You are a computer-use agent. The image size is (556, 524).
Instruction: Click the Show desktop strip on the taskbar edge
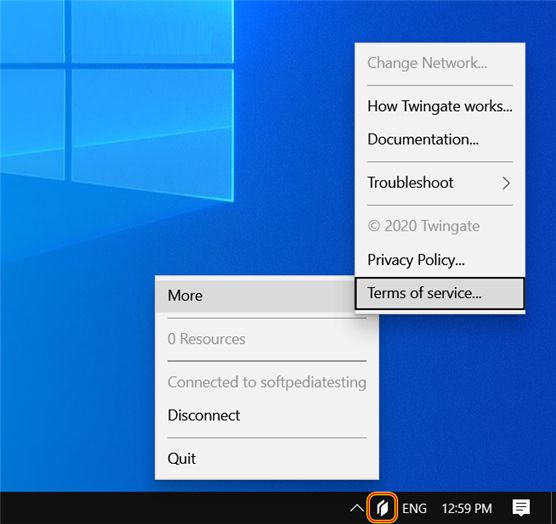(554, 508)
